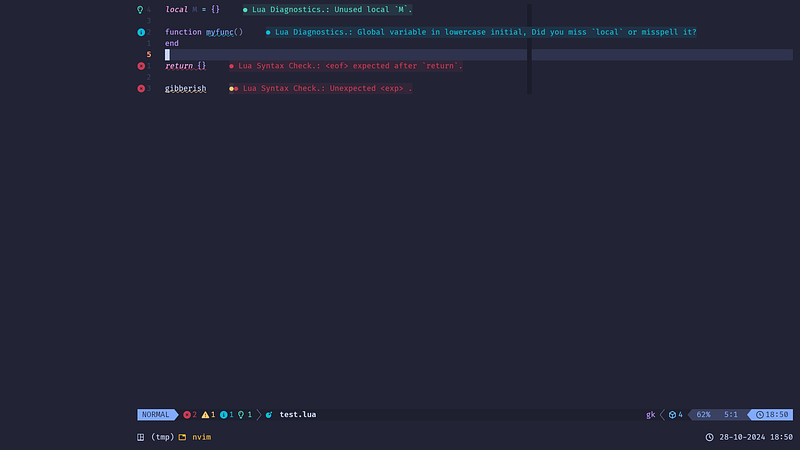The width and height of the screenshot is (800, 450).
Task: Click the 'return {}' code statement
Action: pyautogui.click(x=185, y=66)
